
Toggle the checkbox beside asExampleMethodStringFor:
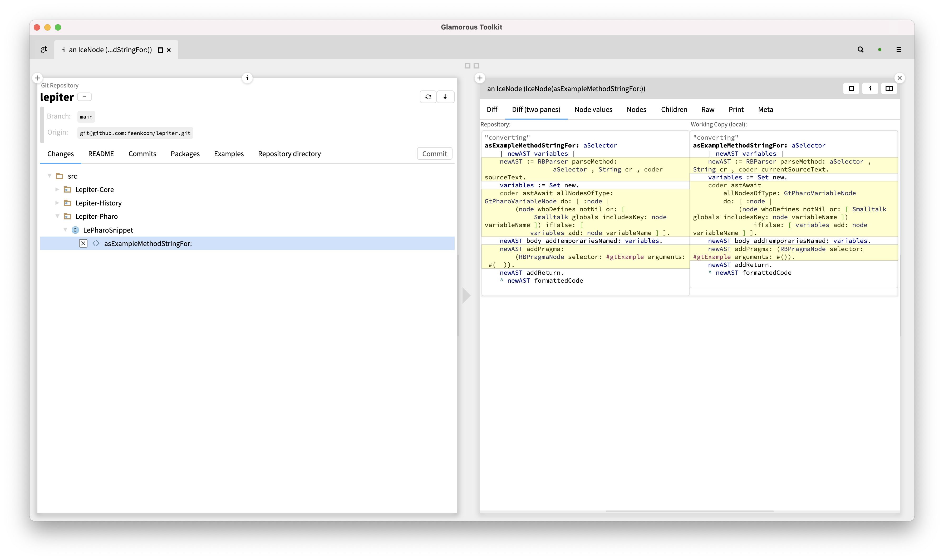tap(83, 243)
